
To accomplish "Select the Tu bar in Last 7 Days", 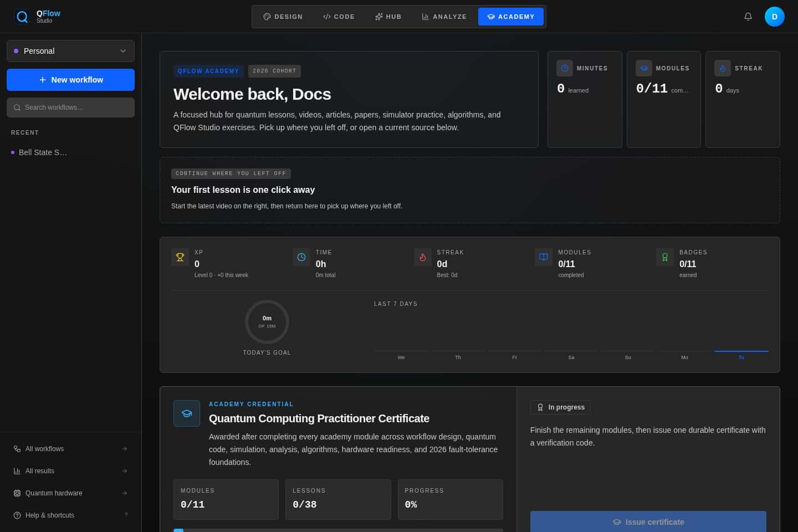I will click(741, 351).
